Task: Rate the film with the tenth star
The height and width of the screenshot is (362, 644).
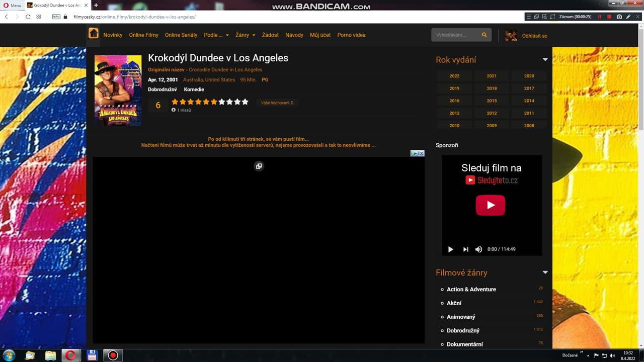Action: [245, 102]
